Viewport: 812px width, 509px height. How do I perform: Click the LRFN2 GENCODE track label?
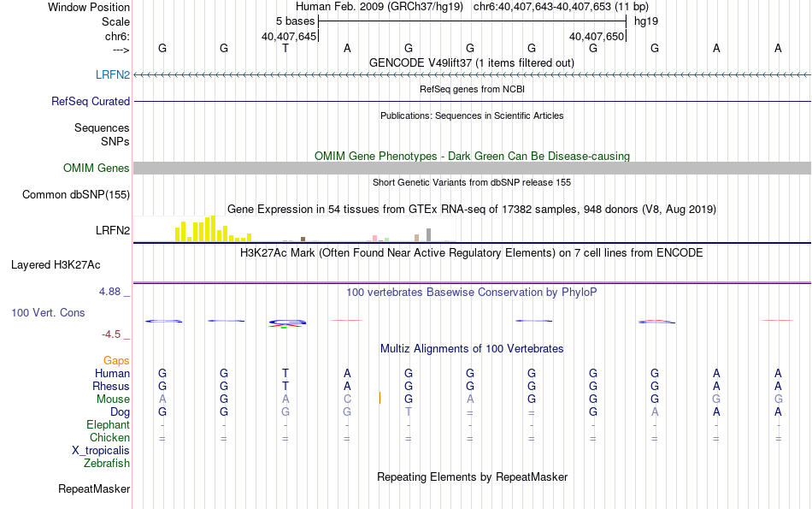pyautogui.click(x=112, y=74)
